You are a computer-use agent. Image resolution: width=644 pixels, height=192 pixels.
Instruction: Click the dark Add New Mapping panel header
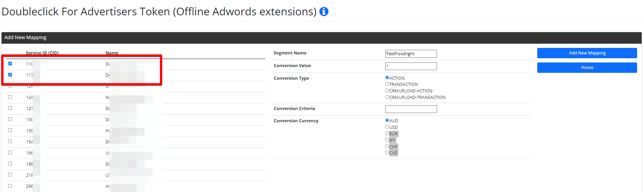pyautogui.click(x=321, y=38)
